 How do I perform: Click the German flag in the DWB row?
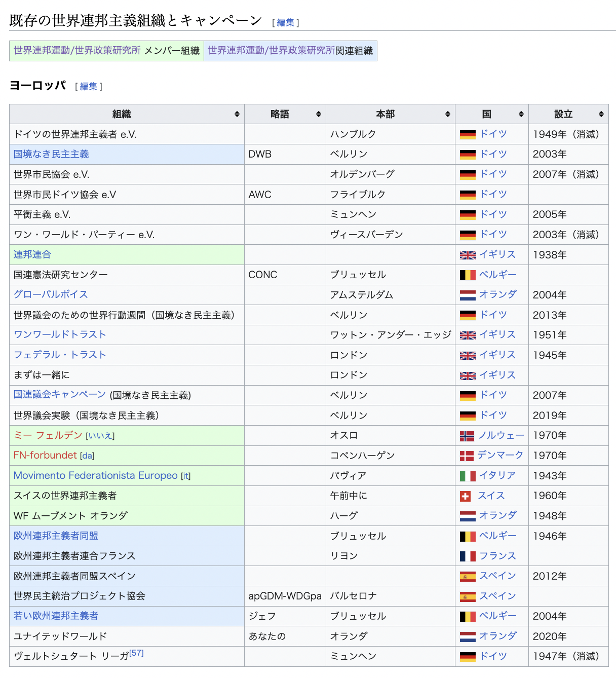pos(468,155)
